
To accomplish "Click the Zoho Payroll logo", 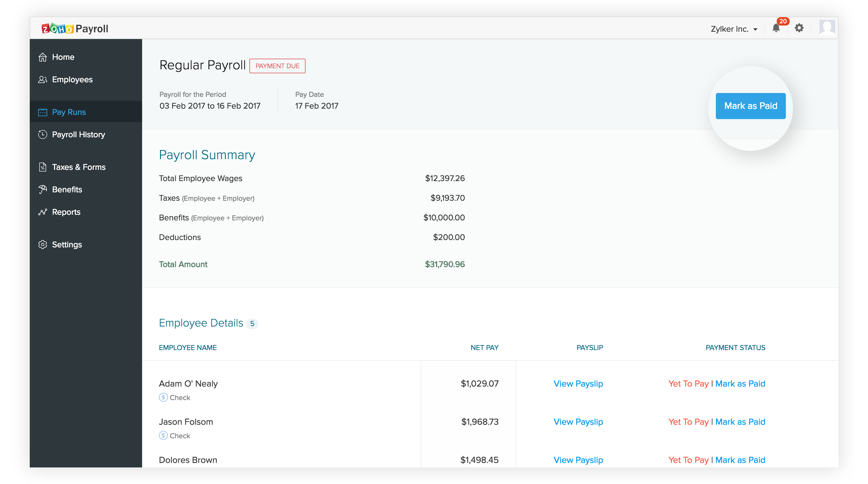I will (x=75, y=29).
